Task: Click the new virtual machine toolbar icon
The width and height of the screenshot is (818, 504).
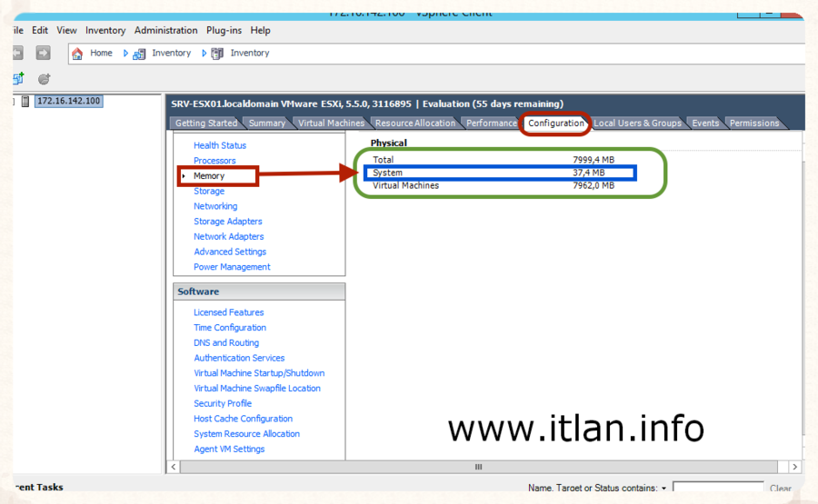Action: (x=18, y=79)
